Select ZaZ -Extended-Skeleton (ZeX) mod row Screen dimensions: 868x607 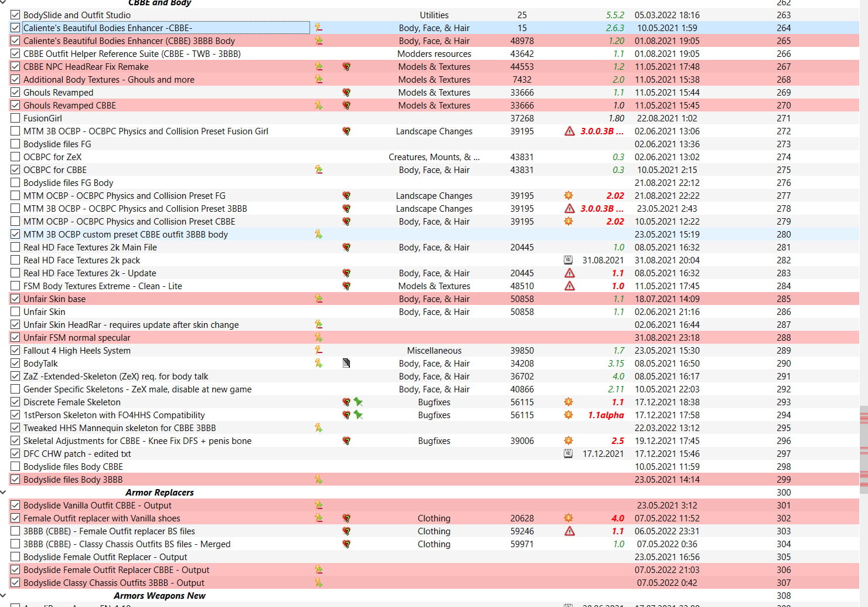[434, 376]
